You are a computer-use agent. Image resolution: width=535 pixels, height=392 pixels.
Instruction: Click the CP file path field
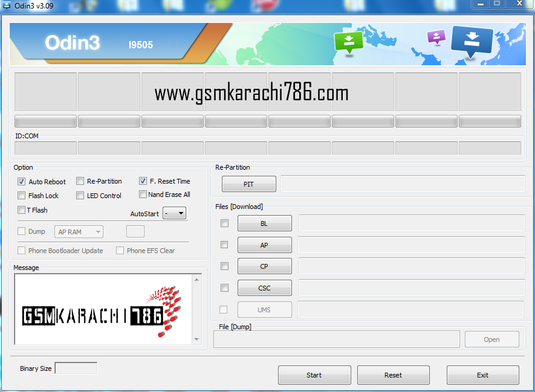click(x=412, y=266)
